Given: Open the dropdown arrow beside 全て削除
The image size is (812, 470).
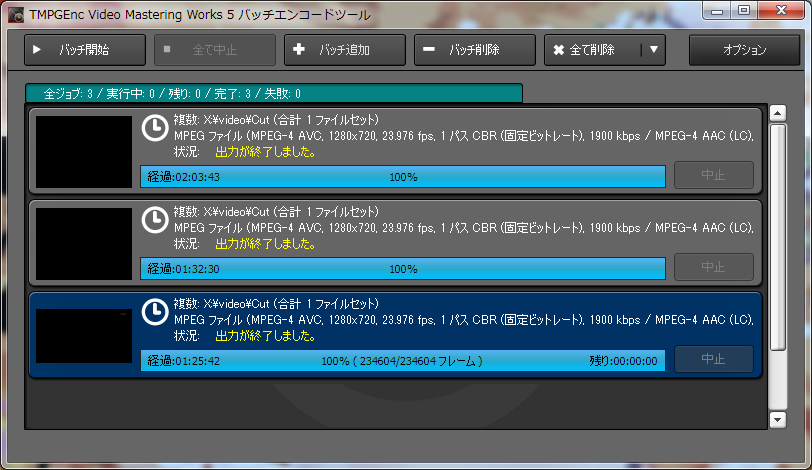Looking at the screenshot, I should (x=654, y=50).
